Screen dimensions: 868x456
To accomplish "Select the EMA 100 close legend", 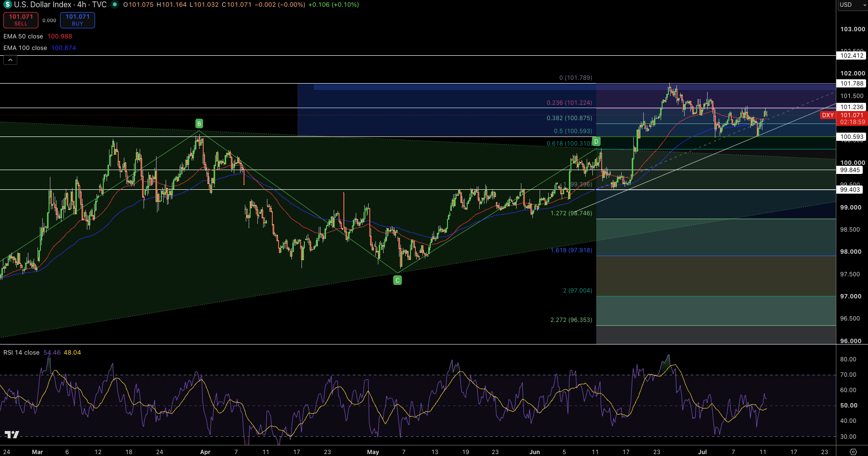I will [25, 48].
